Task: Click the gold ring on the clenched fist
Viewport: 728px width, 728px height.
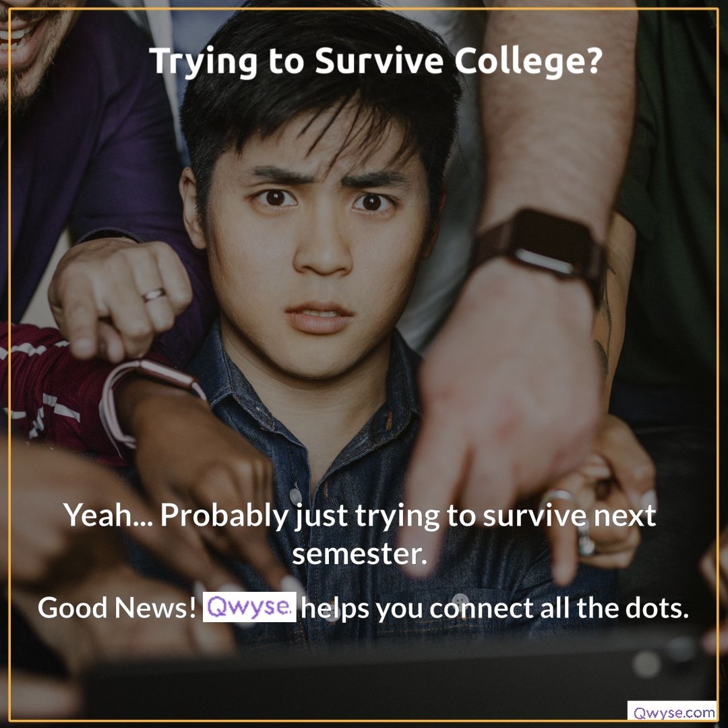Action: click(x=154, y=295)
